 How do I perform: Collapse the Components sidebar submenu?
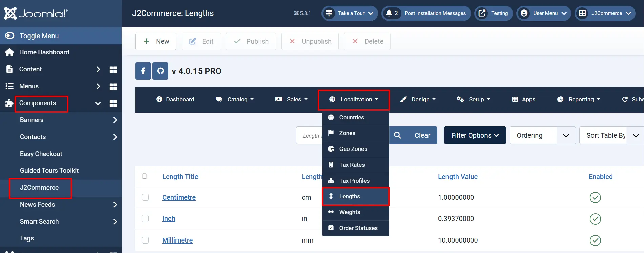98,103
